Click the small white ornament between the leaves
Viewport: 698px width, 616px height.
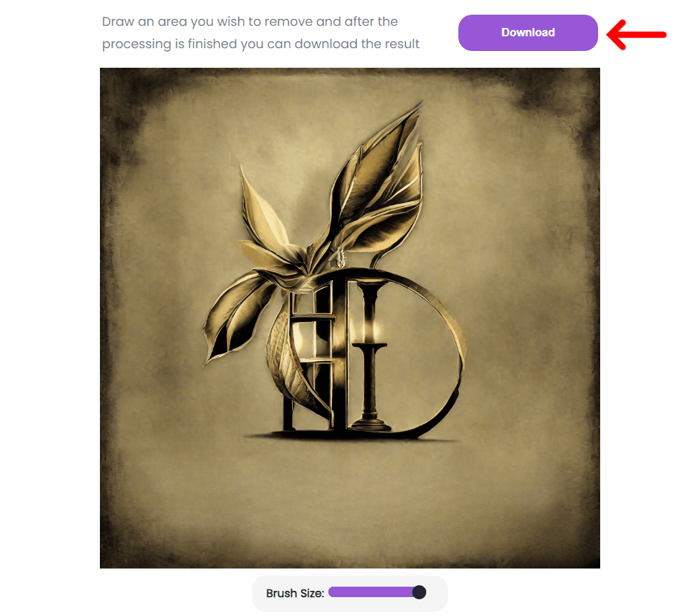point(342,257)
